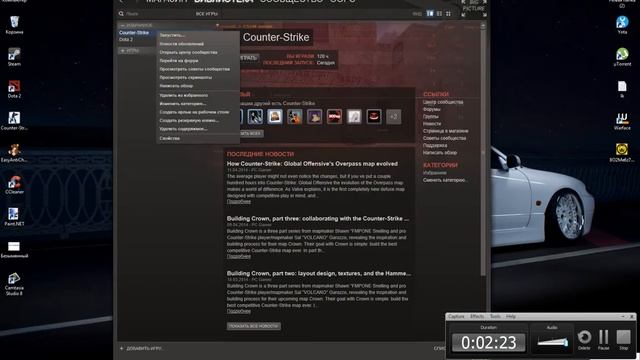
Task: Open the Help menu in recorder
Action: pos(511,316)
